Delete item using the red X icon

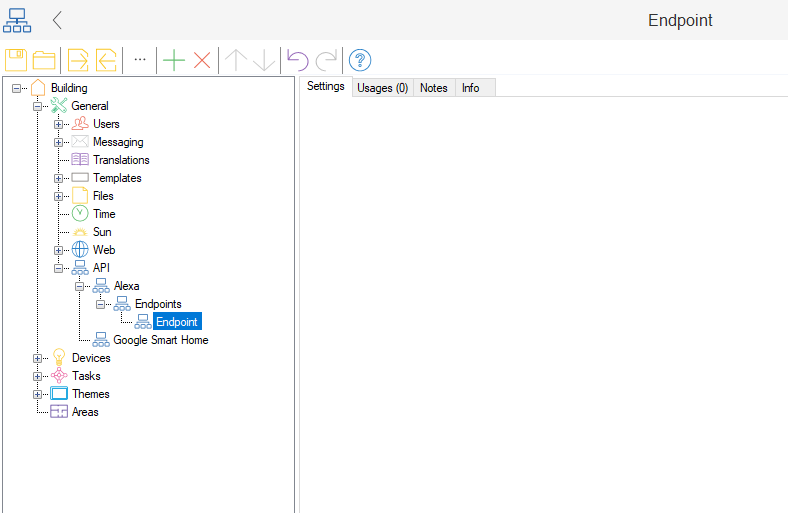[202, 60]
